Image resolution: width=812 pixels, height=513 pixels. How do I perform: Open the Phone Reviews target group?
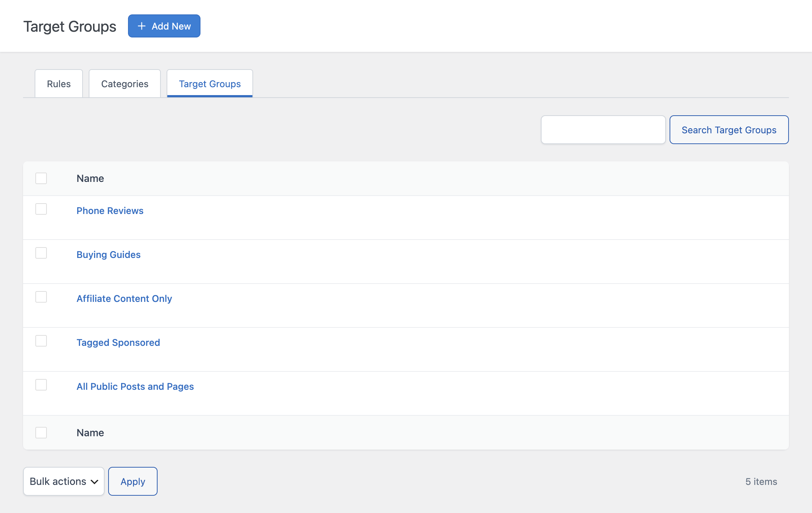pyautogui.click(x=110, y=211)
